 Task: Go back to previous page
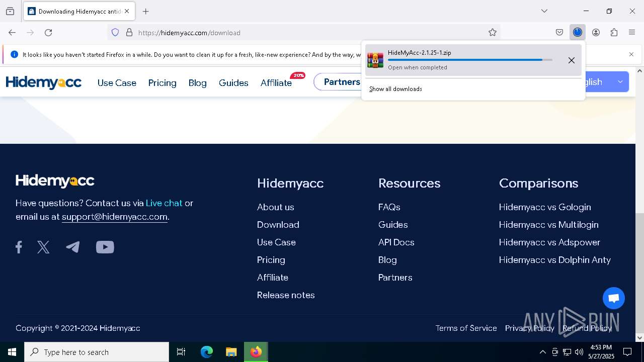click(12, 33)
